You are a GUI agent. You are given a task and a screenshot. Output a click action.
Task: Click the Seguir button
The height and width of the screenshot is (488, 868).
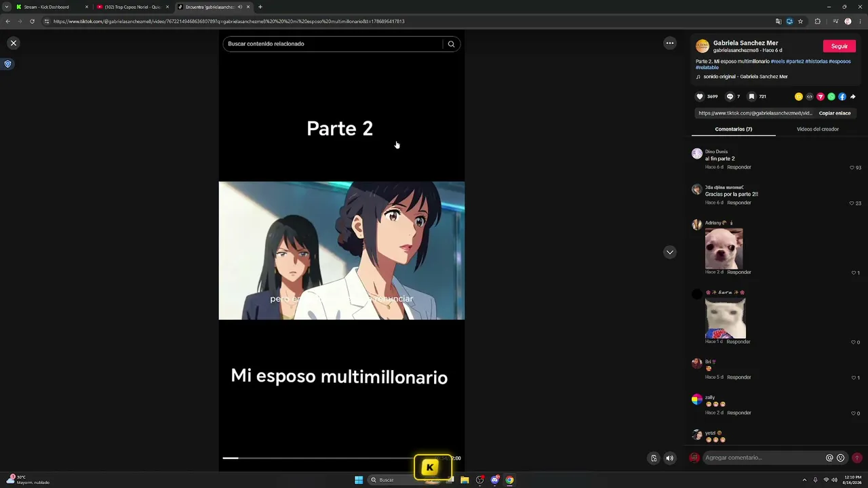pos(840,46)
